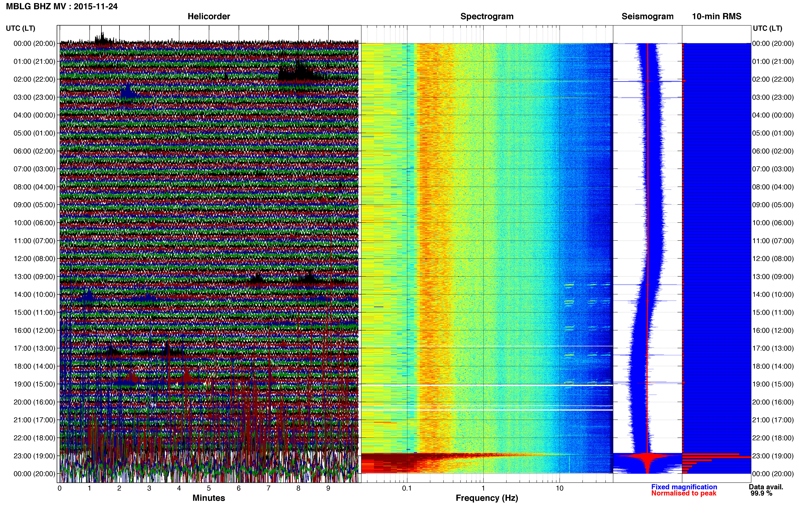Click the '0.1' frequency tick label
The width and height of the screenshot is (812, 508).
[x=407, y=488]
